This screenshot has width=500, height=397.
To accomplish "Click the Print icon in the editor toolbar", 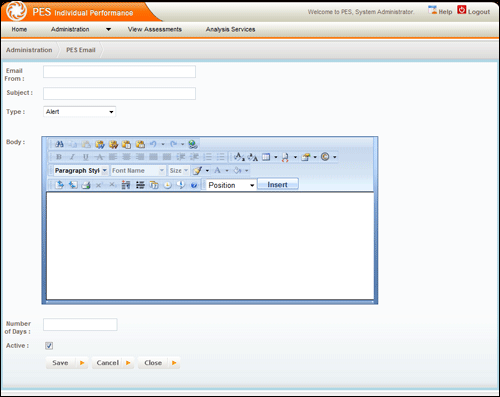I will point(86,185).
